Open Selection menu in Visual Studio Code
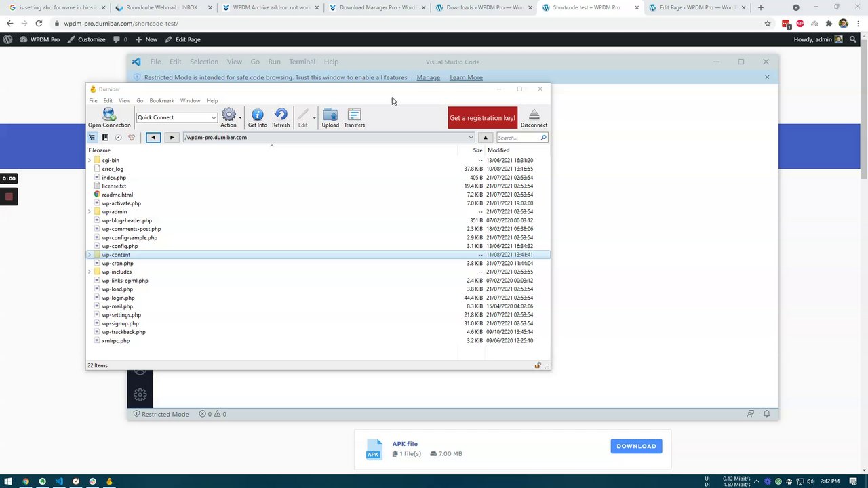 click(x=203, y=62)
